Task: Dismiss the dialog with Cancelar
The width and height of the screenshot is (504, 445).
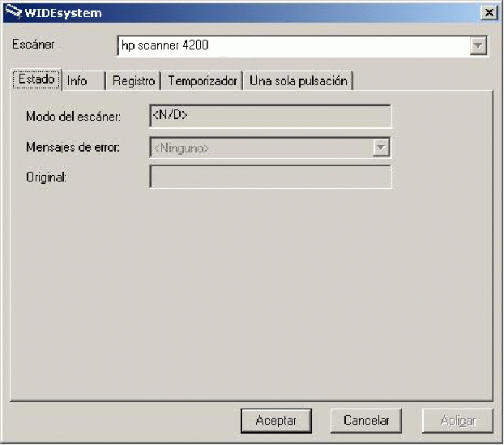Action: click(x=366, y=421)
